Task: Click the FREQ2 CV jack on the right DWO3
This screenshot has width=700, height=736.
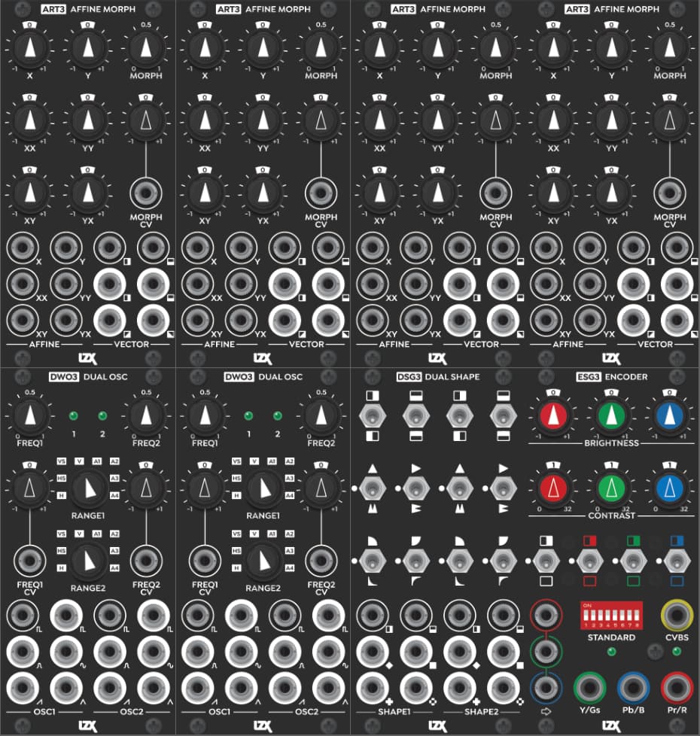Action: point(321,561)
